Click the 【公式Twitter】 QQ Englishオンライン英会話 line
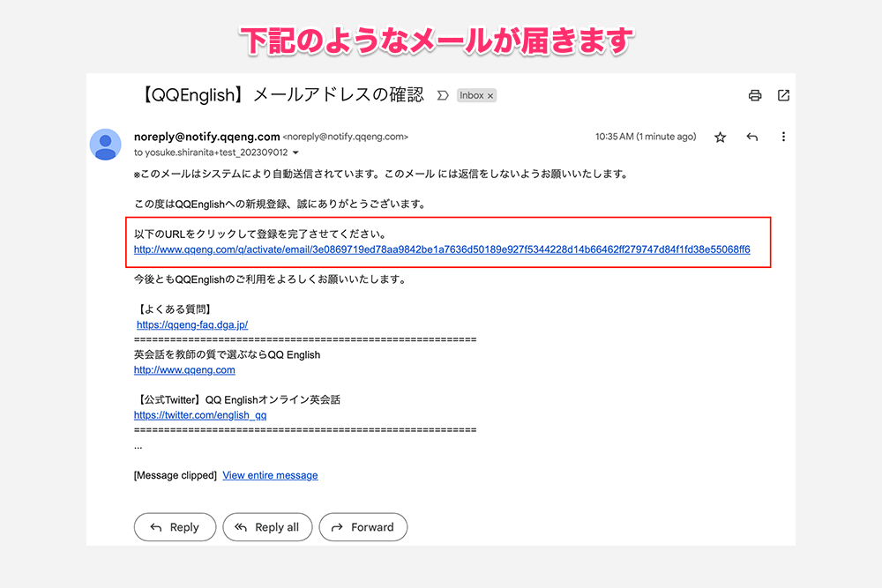This screenshot has width=882, height=588. (x=238, y=399)
